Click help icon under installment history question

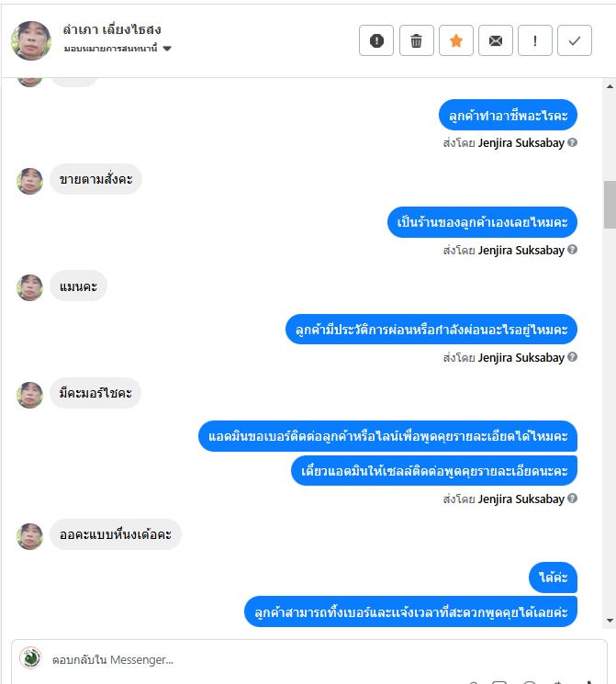[572, 357]
